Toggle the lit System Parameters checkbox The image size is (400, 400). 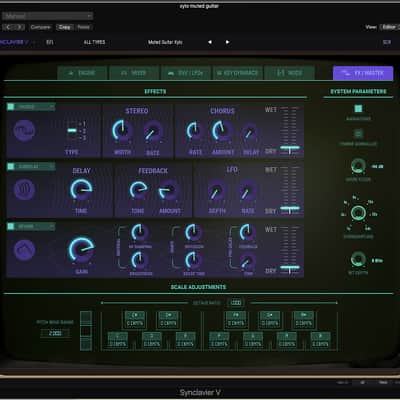(358, 109)
